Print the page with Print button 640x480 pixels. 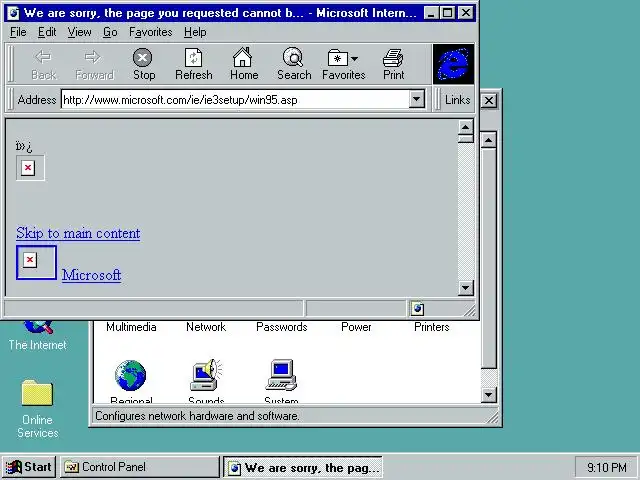[393, 64]
